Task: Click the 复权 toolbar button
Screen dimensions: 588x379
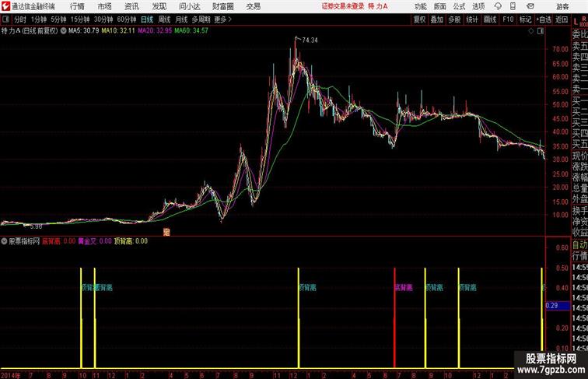Action: 420,19
